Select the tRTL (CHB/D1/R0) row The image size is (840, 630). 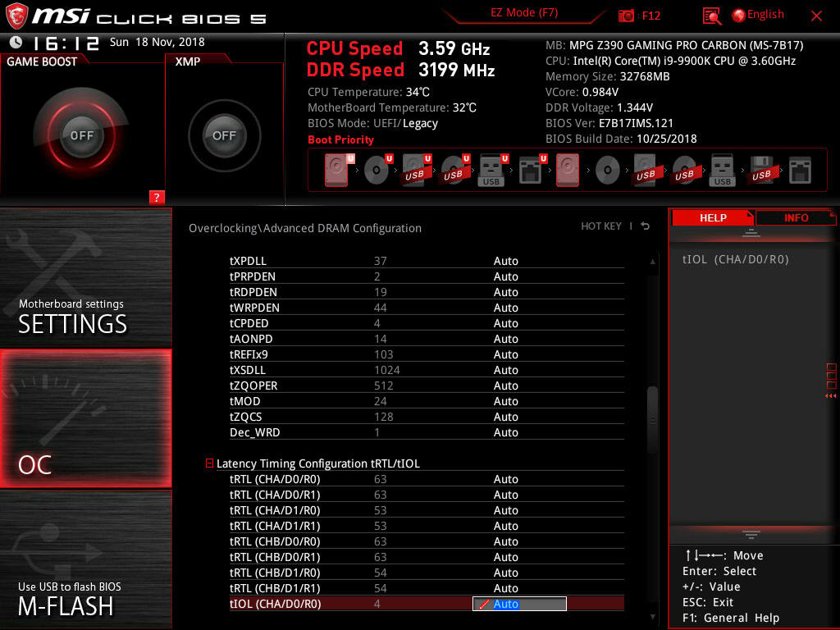click(427, 572)
